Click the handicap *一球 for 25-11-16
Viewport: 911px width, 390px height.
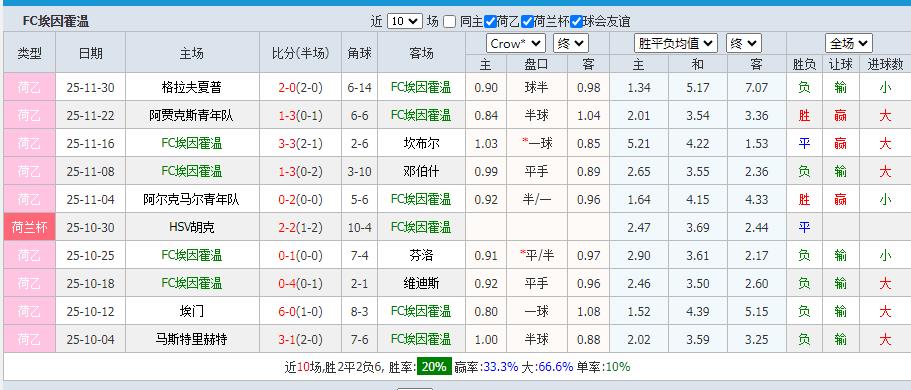tap(537, 144)
